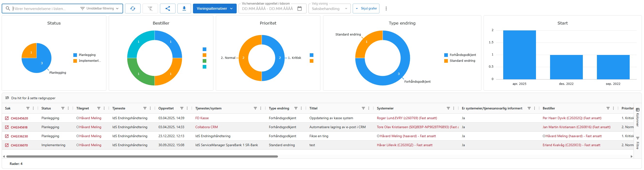Screen dimensions: 644x170
Task: Click the refresh list icon button
Action: (133, 9)
